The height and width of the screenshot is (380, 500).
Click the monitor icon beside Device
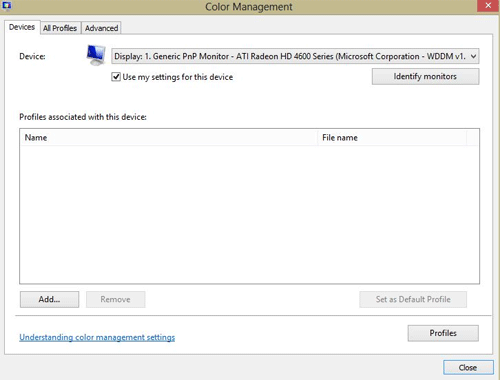96,55
